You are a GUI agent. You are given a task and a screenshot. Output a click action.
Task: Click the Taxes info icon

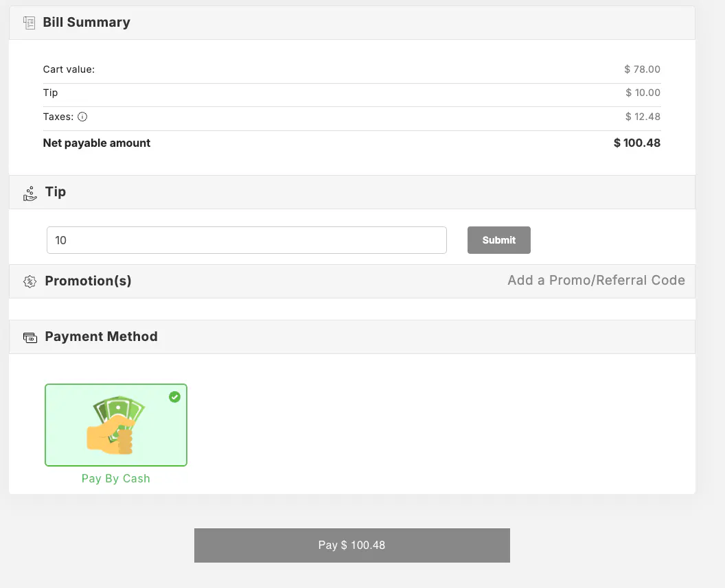coord(82,117)
